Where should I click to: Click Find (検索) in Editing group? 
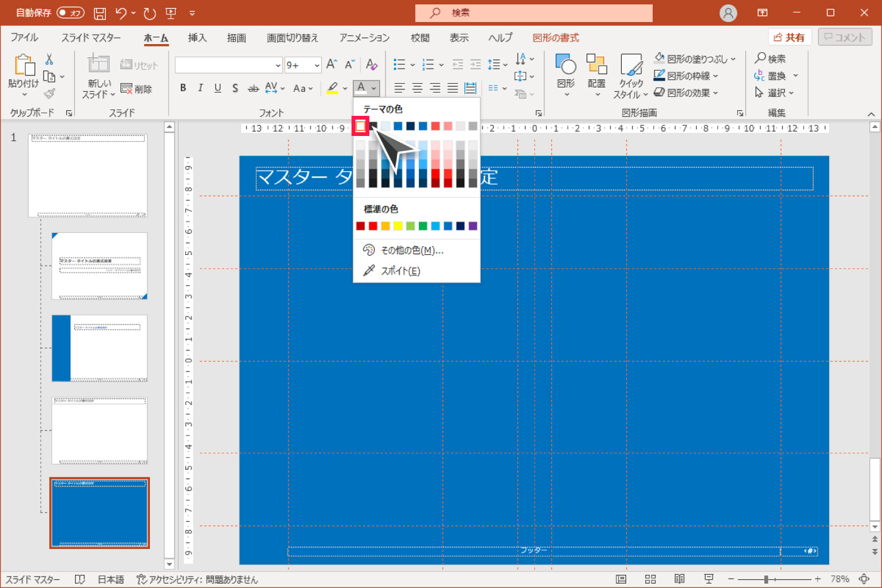point(770,59)
